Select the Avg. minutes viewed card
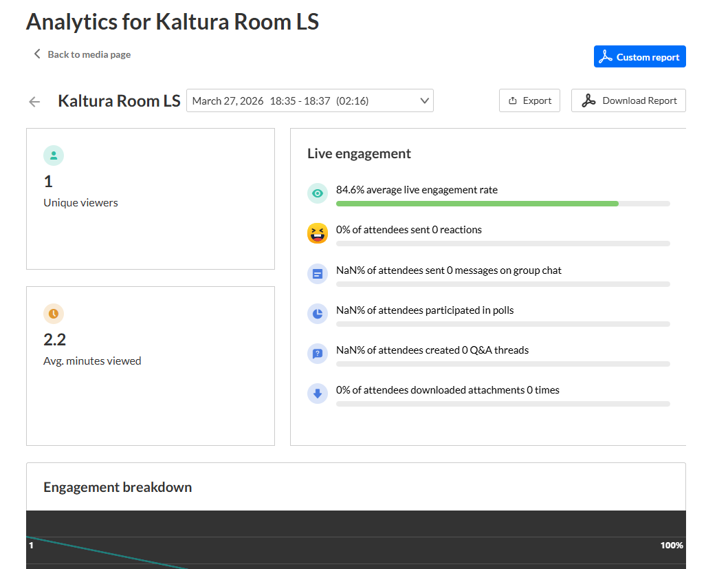728x569 pixels. (150, 365)
